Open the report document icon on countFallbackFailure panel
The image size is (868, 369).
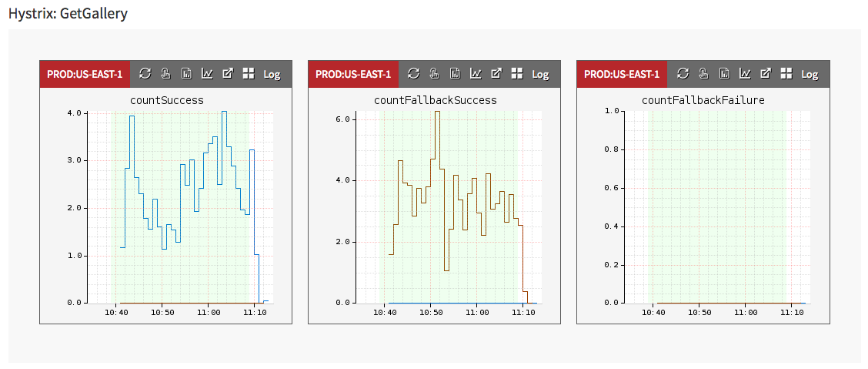click(724, 74)
